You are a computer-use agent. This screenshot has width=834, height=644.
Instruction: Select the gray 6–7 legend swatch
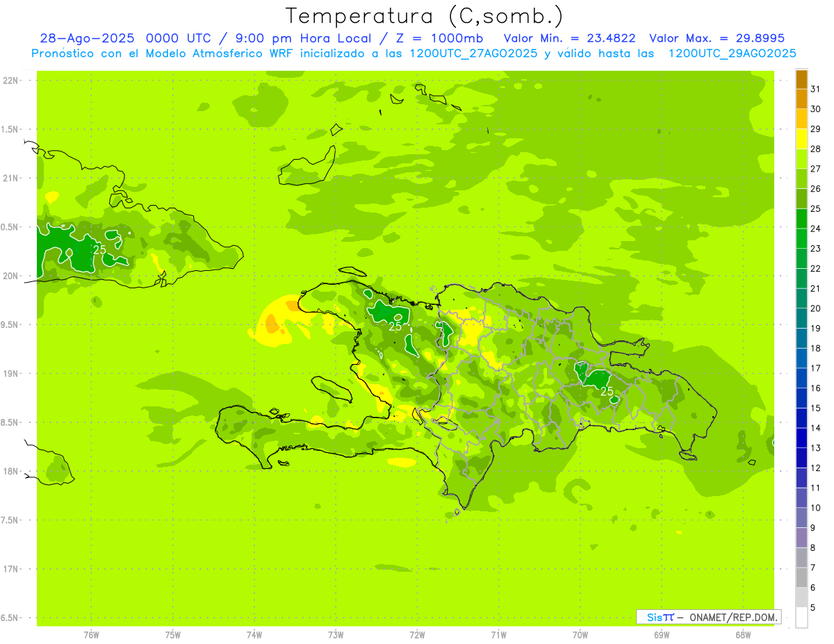click(801, 577)
